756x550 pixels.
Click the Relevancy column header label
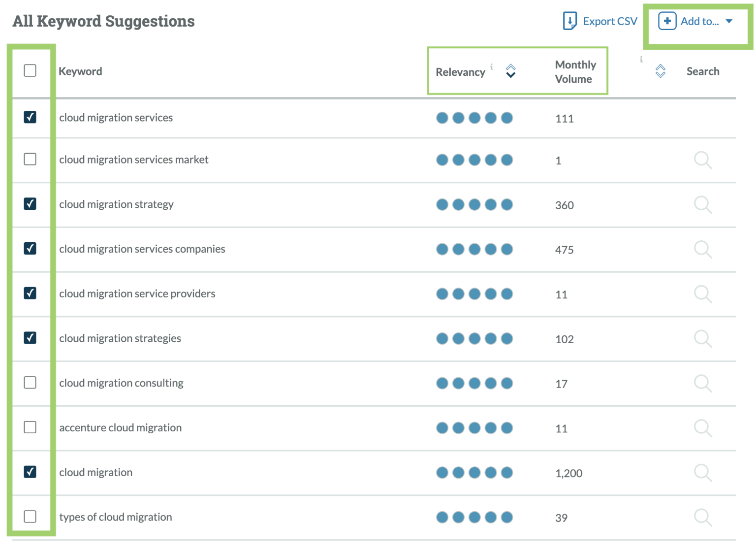click(x=460, y=72)
